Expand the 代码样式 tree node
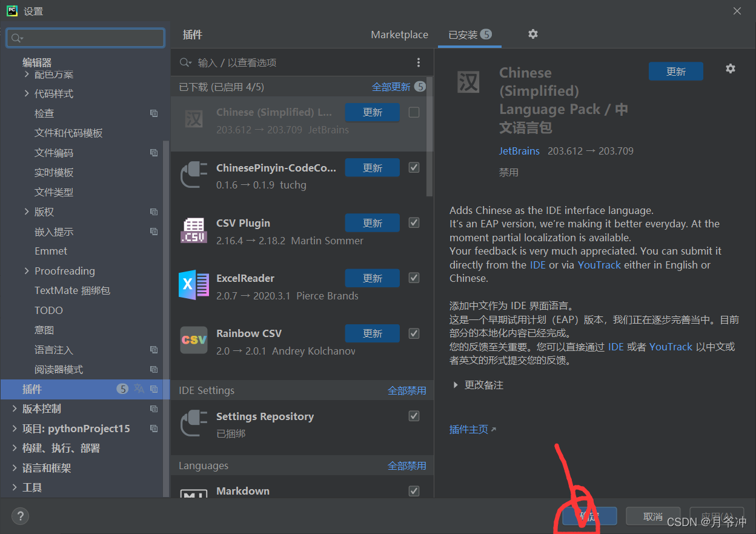The image size is (756, 534). pyautogui.click(x=27, y=93)
